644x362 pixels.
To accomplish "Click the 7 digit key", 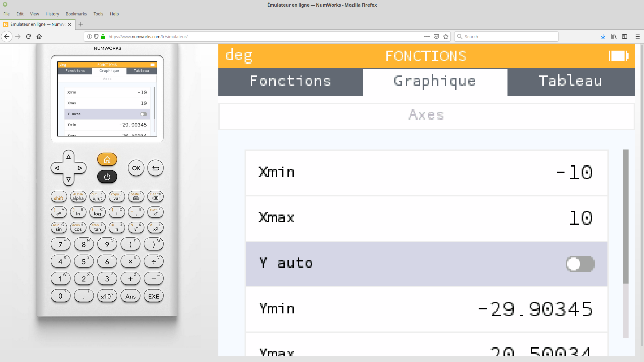I will (x=60, y=244).
